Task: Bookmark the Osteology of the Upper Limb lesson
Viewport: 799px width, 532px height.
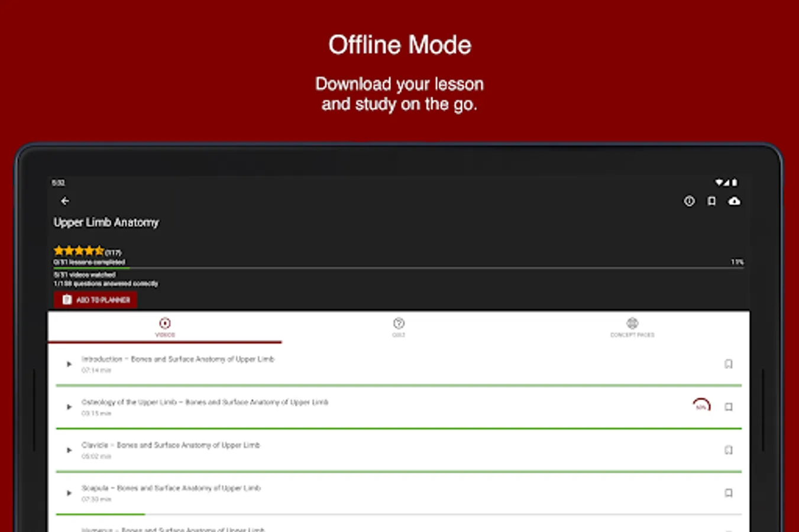Action: point(729,407)
